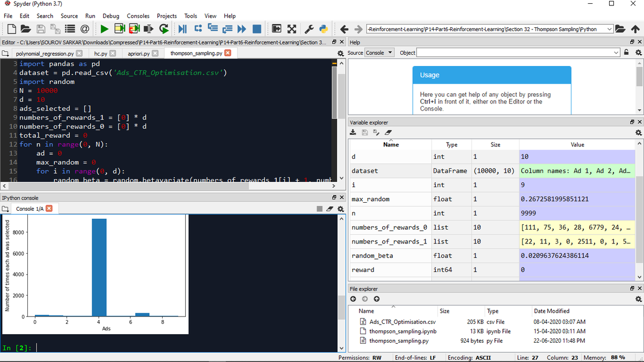
Task: Close Console 1/A tab
Action: 49,209
